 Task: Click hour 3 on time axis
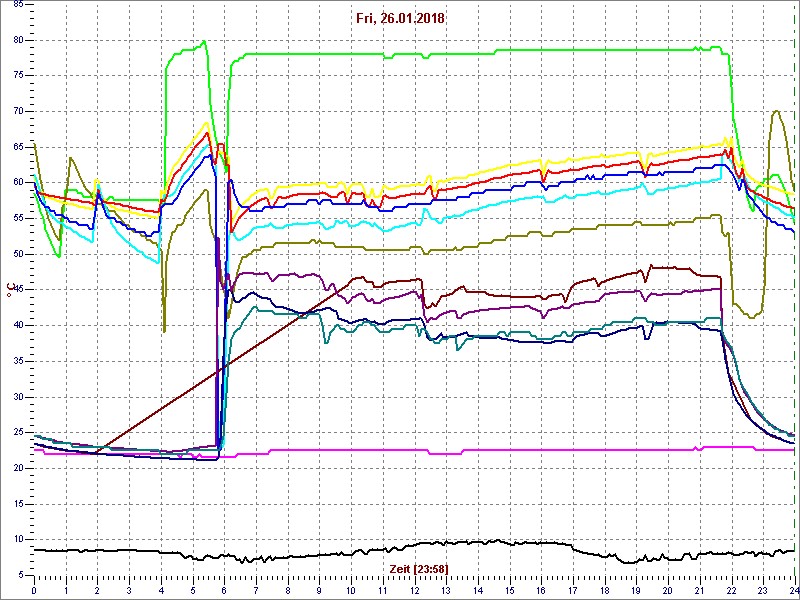(130, 589)
